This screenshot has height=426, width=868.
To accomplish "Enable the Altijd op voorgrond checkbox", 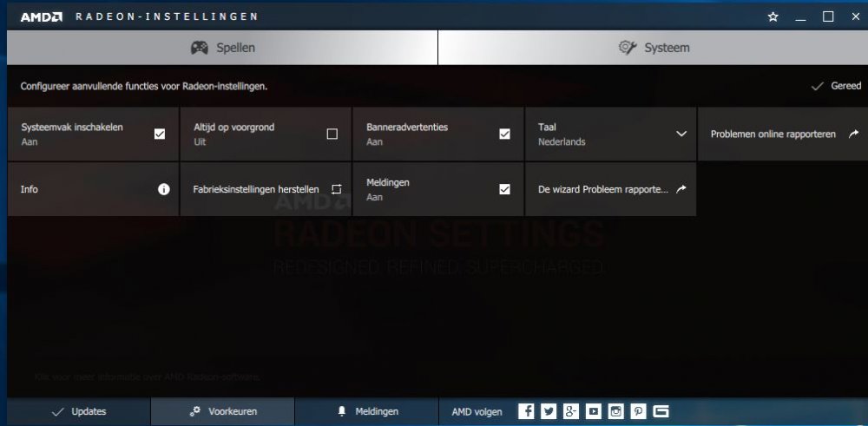I will point(332,134).
